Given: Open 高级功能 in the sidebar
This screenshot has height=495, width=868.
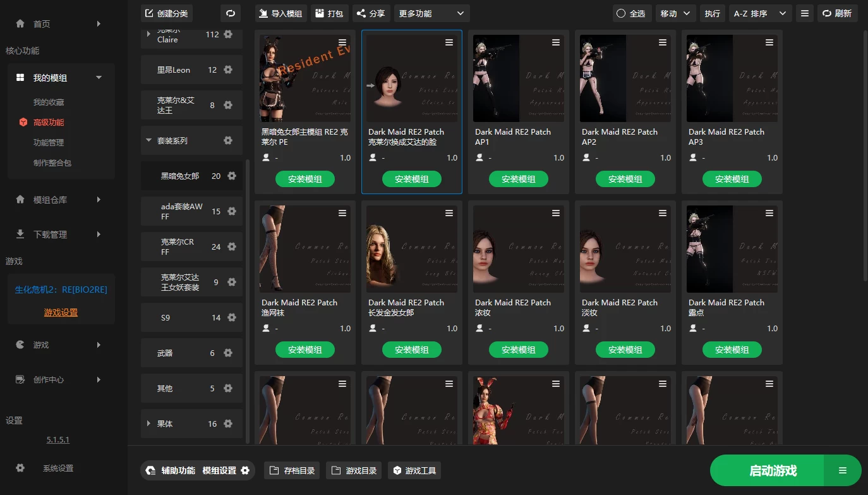Looking at the screenshot, I should click(49, 122).
